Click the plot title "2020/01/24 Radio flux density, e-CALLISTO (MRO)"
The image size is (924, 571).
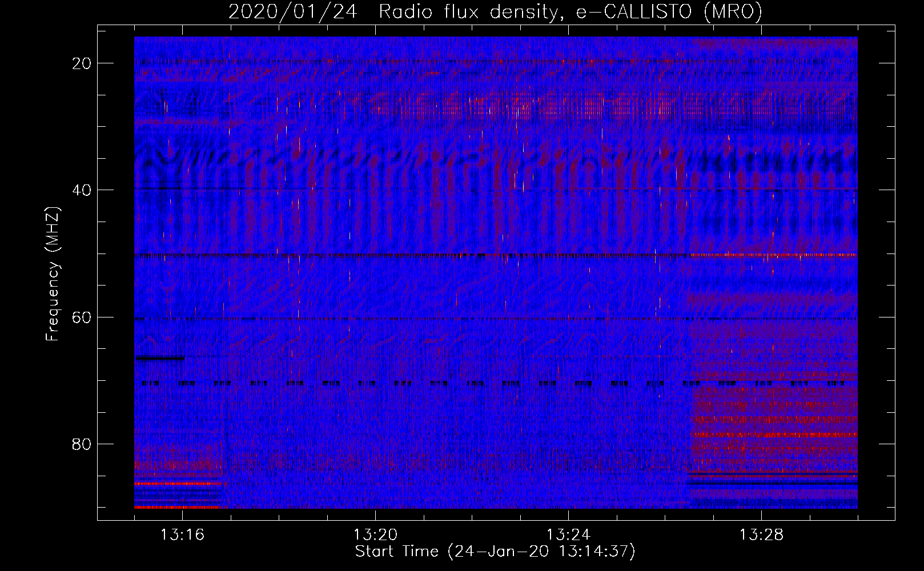point(495,11)
